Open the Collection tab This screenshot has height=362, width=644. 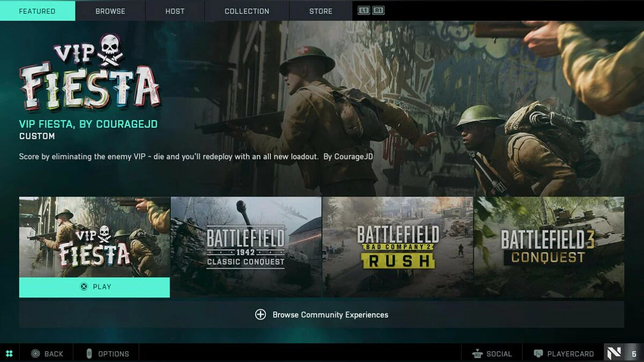click(247, 11)
